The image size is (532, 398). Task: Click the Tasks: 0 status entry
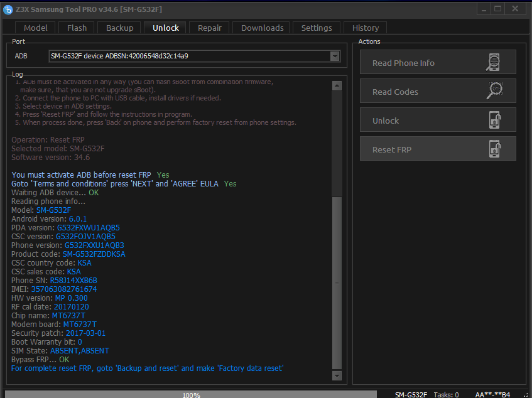click(x=446, y=395)
